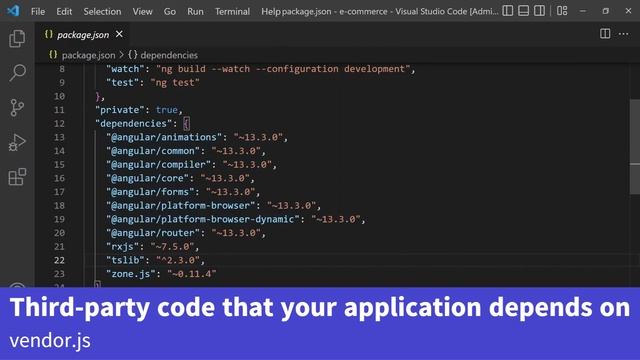Viewport: 640px width, 360px height.
Task: Click the "test" script key
Action: [122, 82]
